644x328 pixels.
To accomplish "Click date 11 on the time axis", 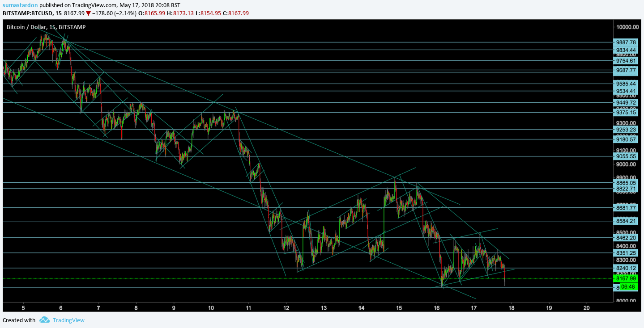I will 249,307.
